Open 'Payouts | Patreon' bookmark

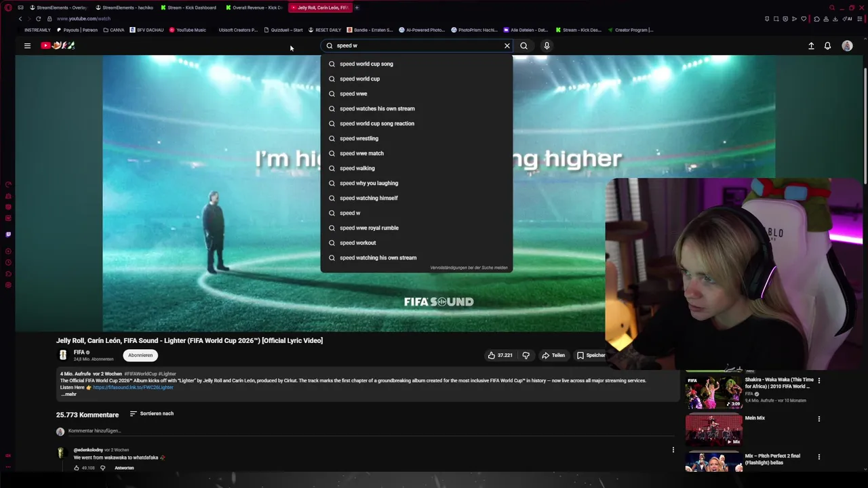(x=77, y=30)
